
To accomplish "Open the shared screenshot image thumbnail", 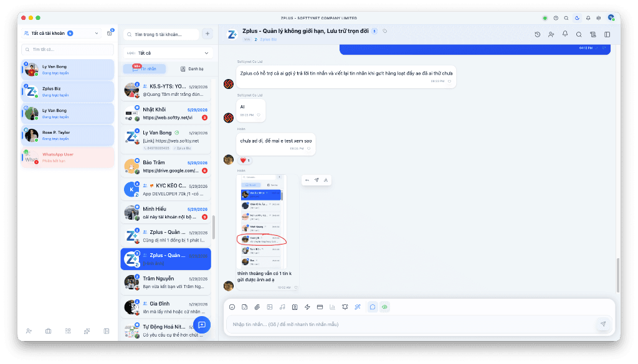I will pyautogui.click(x=262, y=222).
